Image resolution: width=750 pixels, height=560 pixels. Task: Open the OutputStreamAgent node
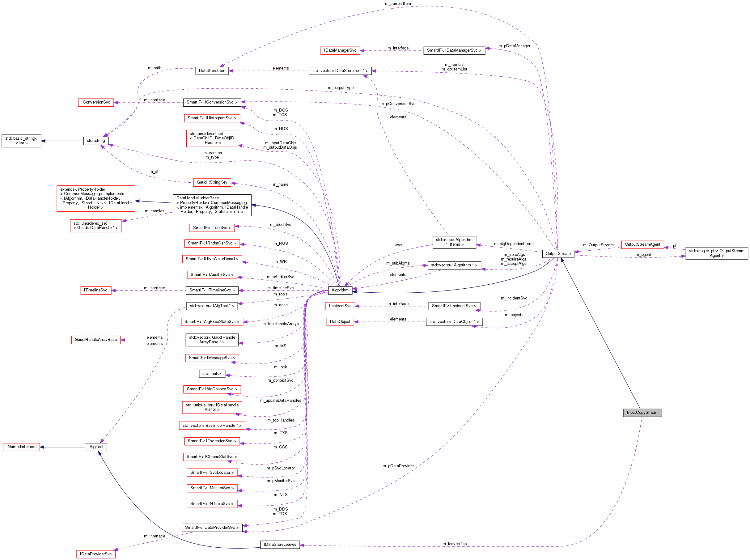pos(643,244)
